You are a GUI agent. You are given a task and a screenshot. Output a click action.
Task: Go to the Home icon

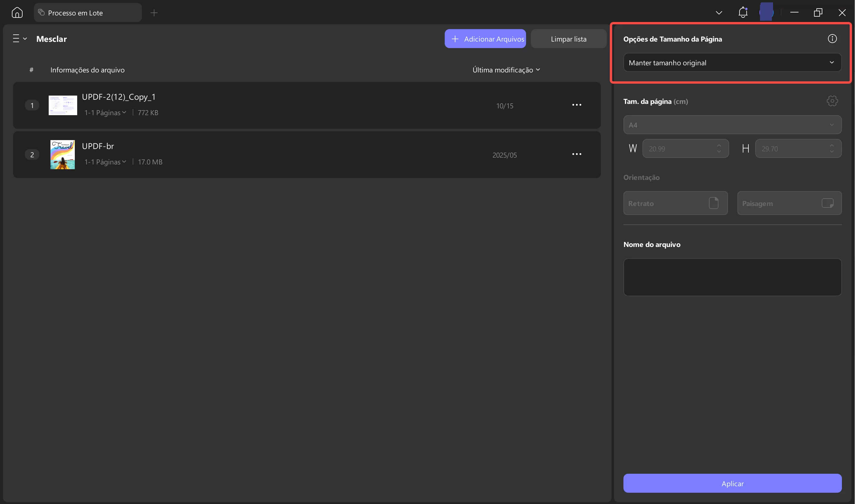[17, 12]
